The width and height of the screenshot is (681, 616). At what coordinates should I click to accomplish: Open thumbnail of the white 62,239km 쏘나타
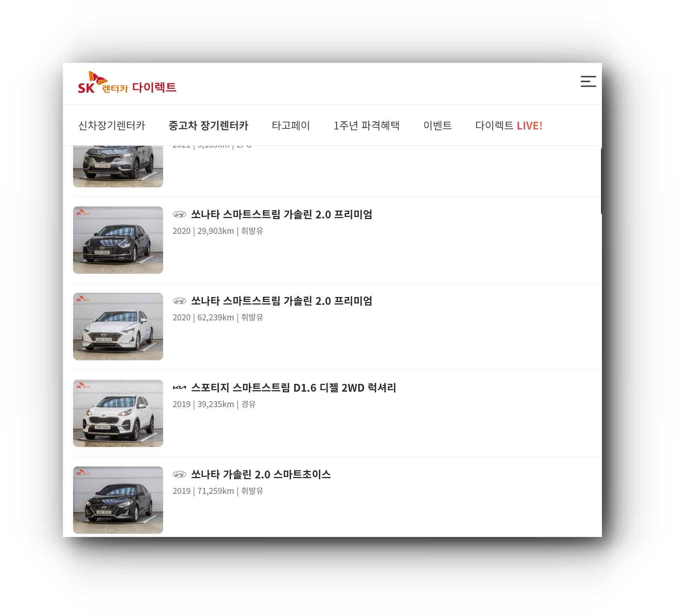tap(118, 326)
